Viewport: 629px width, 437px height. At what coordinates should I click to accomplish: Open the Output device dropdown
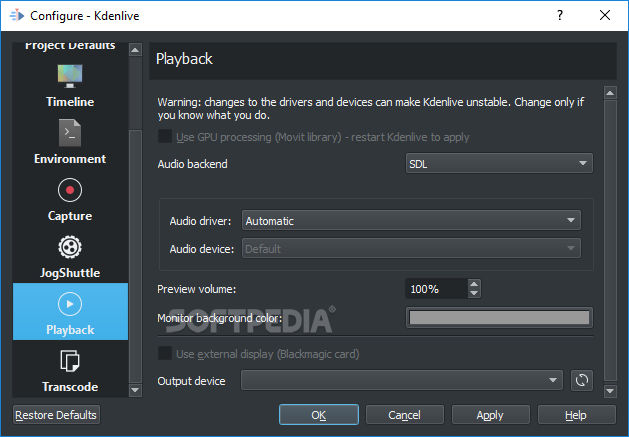[402, 380]
